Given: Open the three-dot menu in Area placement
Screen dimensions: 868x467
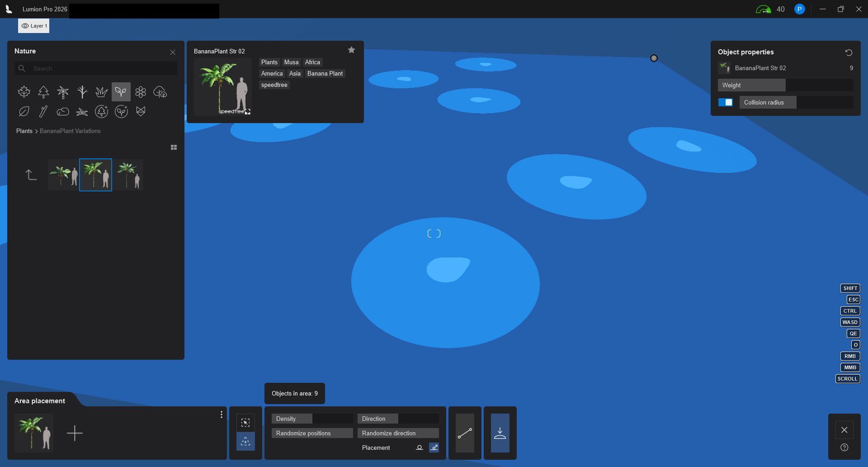Looking at the screenshot, I should pos(221,415).
